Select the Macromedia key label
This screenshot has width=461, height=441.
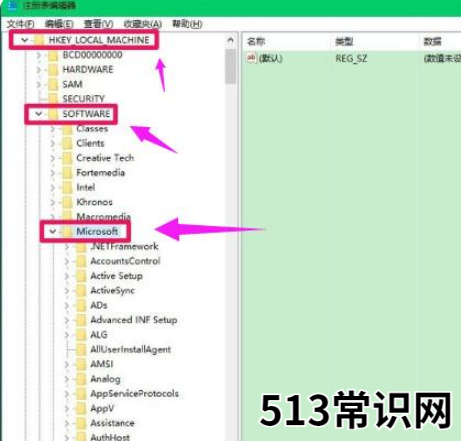(104, 217)
